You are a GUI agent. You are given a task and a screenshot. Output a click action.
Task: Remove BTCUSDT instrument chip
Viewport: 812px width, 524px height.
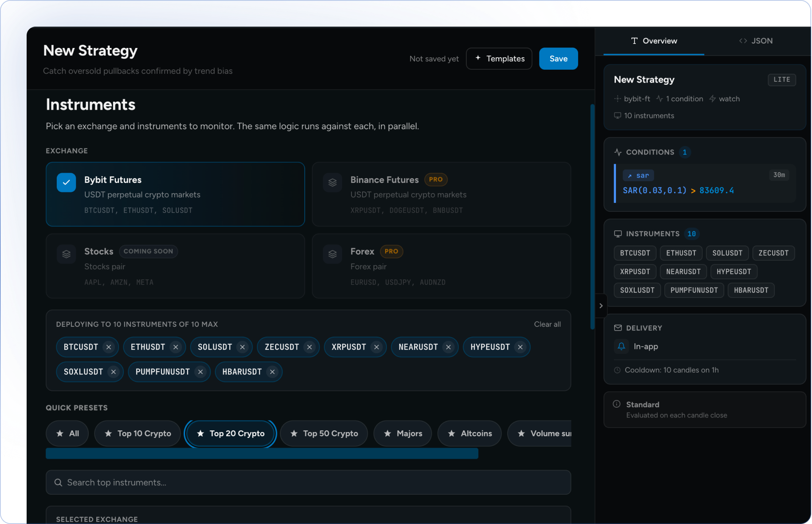click(x=109, y=347)
